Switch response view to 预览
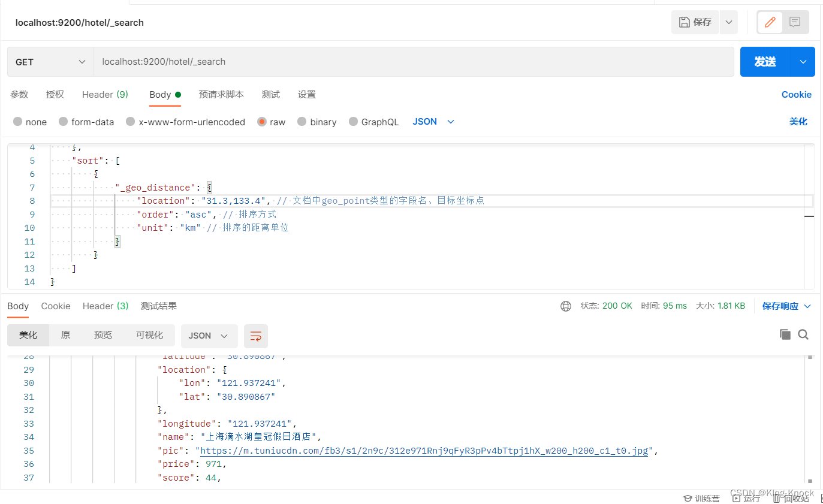 click(103, 335)
